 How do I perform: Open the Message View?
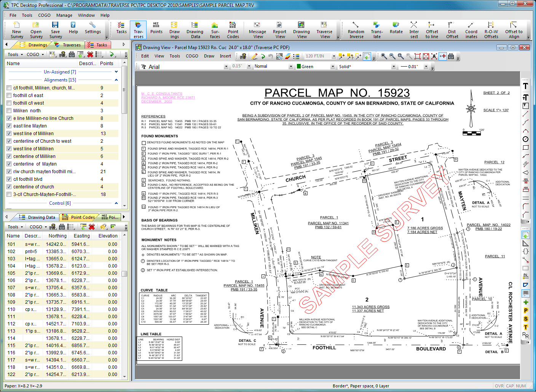tap(257, 30)
